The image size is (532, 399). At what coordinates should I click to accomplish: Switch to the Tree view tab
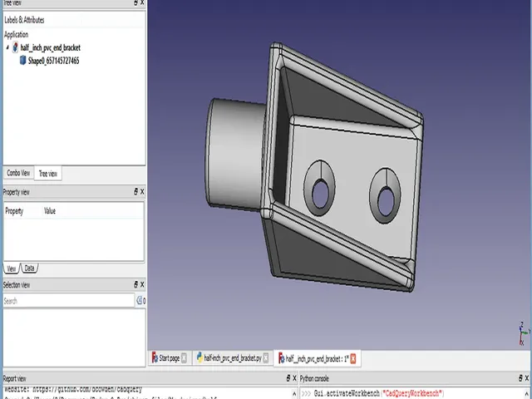(x=48, y=174)
